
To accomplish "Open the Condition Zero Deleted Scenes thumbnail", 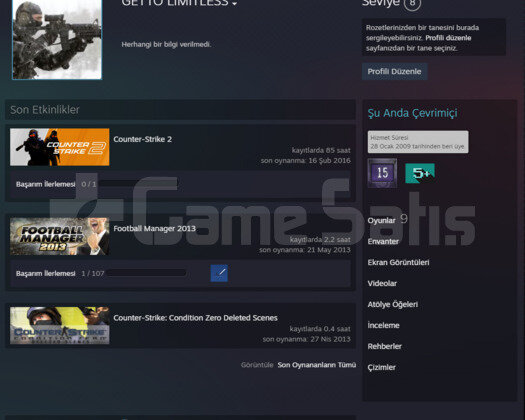I will [60, 326].
